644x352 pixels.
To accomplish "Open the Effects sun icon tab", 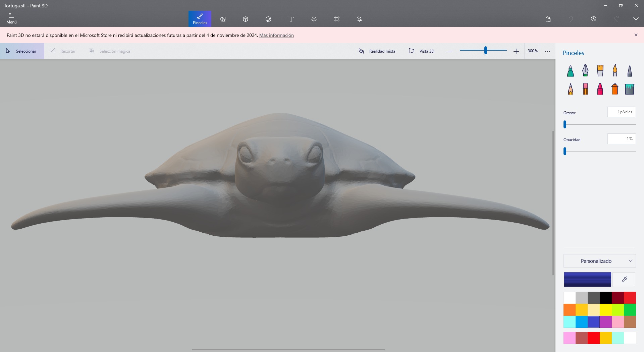I will click(x=314, y=19).
